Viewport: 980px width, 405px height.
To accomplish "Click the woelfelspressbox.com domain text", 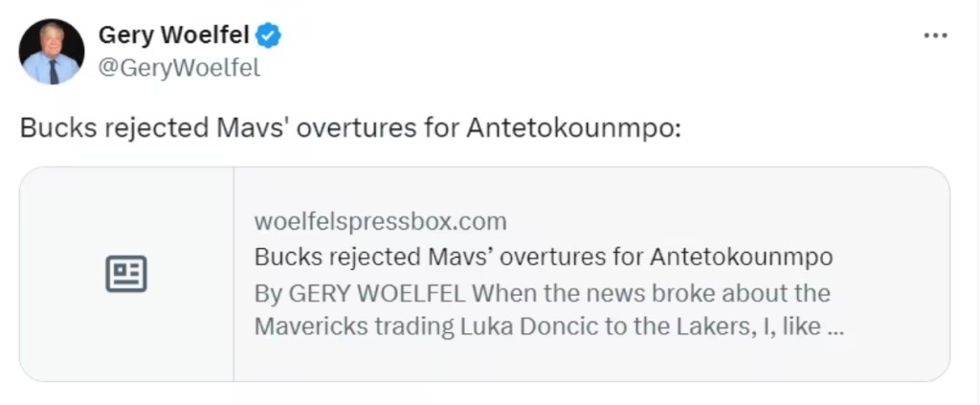I will (x=380, y=222).
